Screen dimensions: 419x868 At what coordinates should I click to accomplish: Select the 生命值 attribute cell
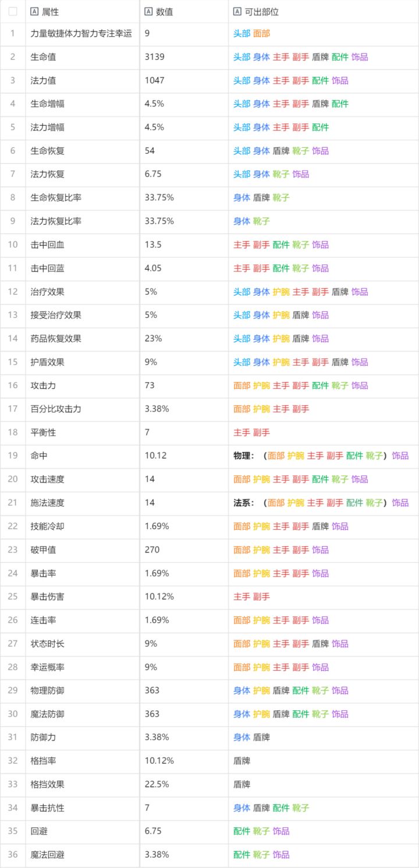click(83, 57)
